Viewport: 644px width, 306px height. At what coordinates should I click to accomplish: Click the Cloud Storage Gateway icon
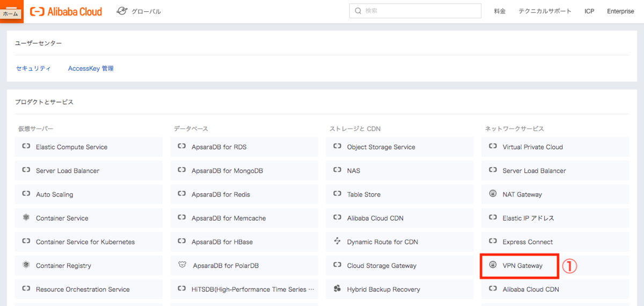(337, 265)
